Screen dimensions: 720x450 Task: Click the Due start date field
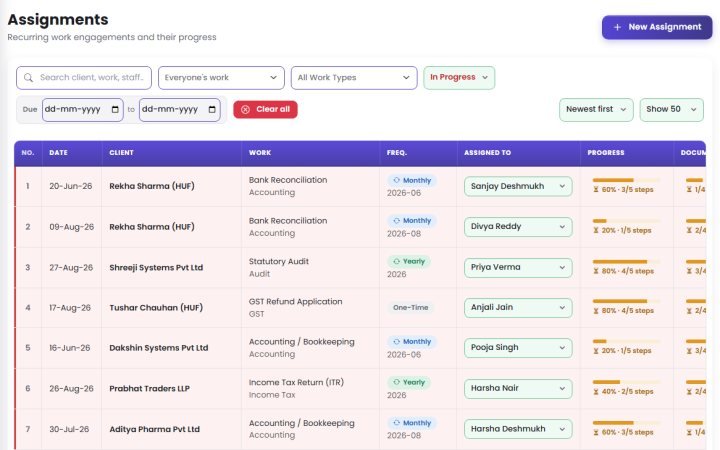[83, 109]
